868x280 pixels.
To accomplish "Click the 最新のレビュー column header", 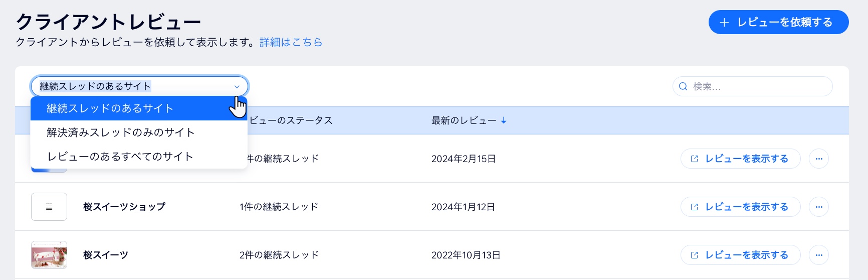I will coord(464,120).
